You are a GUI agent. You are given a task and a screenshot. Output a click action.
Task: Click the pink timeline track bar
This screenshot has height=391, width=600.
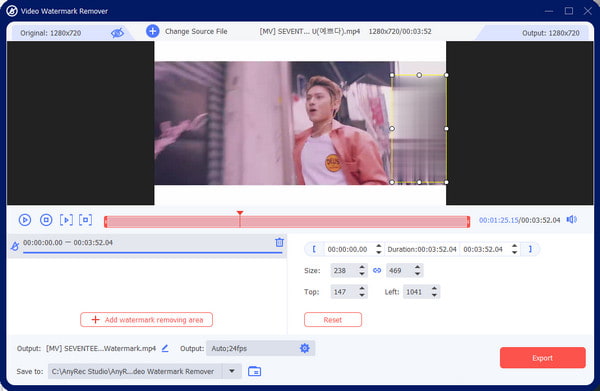(x=287, y=222)
